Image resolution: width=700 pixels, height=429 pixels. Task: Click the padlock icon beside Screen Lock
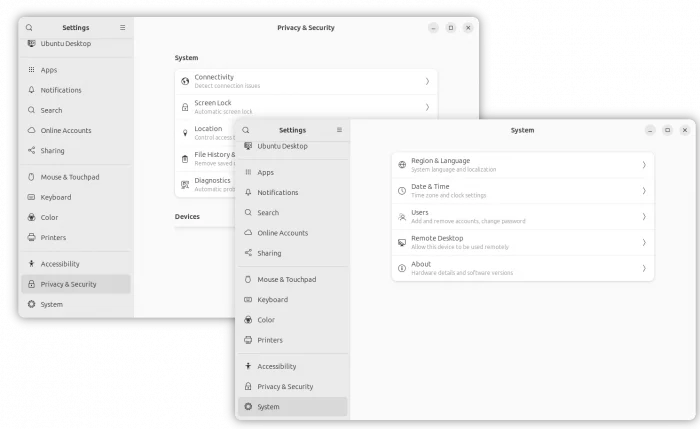click(185, 107)
